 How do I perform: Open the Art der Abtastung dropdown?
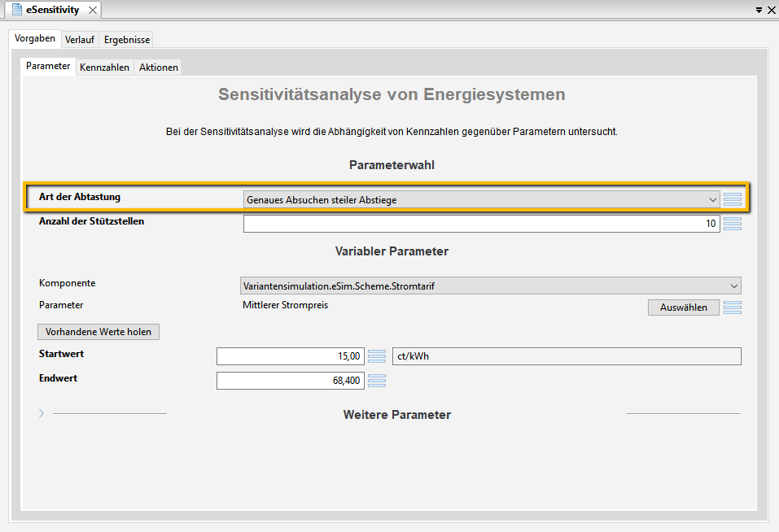[x=481, y=199]
